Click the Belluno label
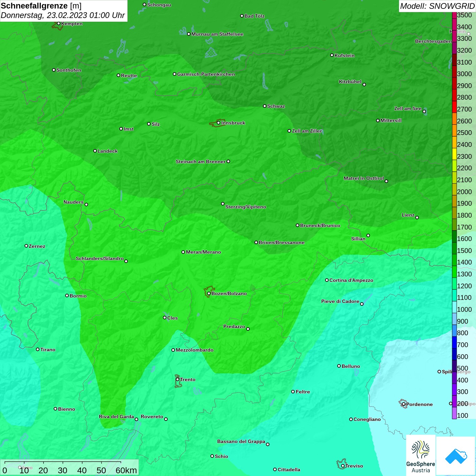476x476 pixels. pos(351,366)
